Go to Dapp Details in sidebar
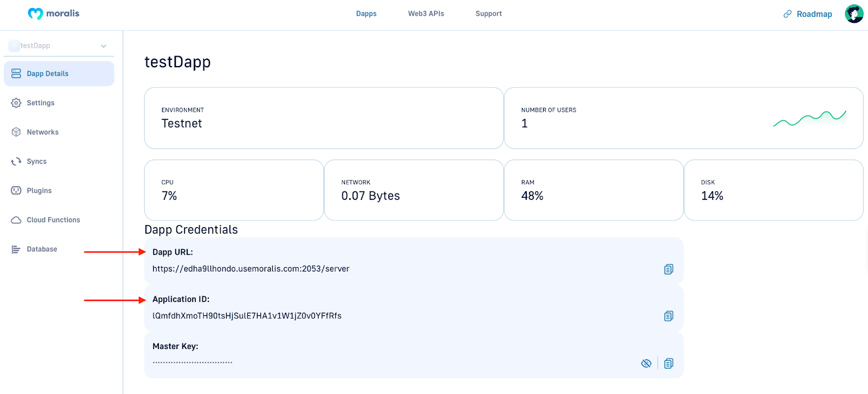The width and height of the screenshot is (868, 394). 59,74
